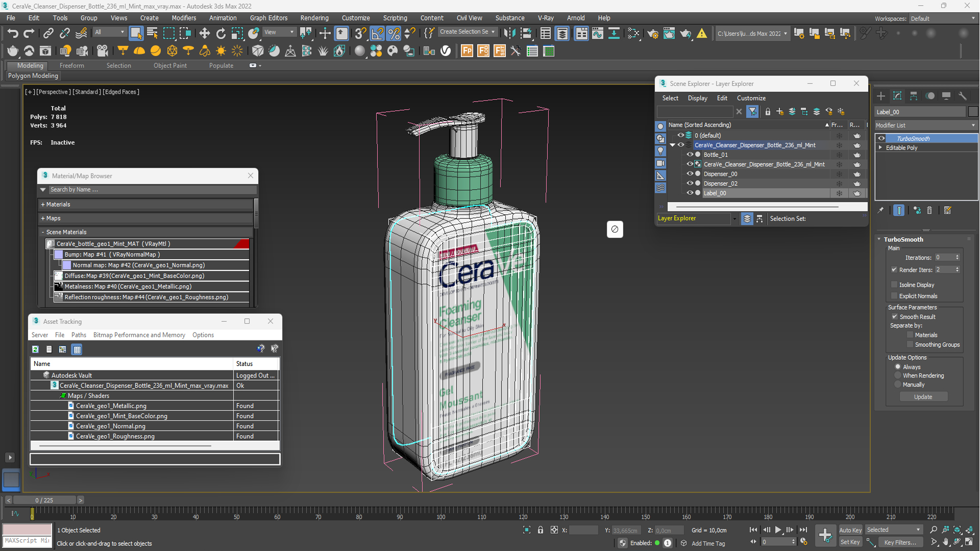This screenshot has width=980, height=551.
Task: Open the V-Ray menu
Action: click(545, 18)
